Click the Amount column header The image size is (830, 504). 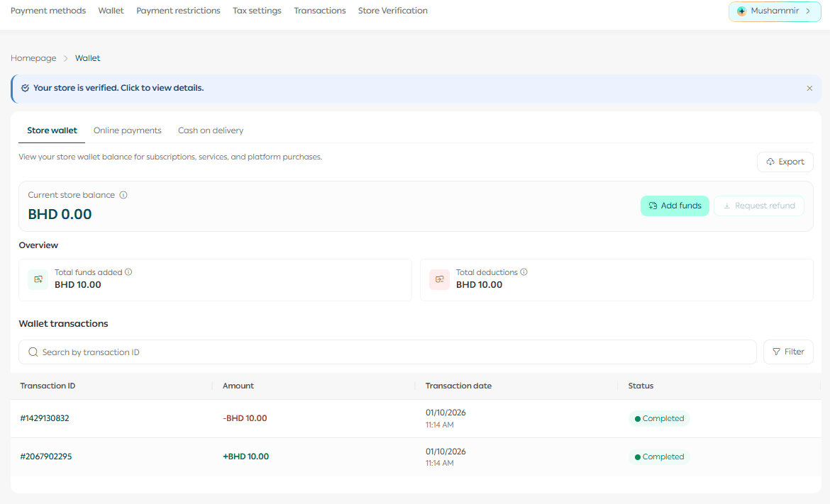tap(238, 386)
